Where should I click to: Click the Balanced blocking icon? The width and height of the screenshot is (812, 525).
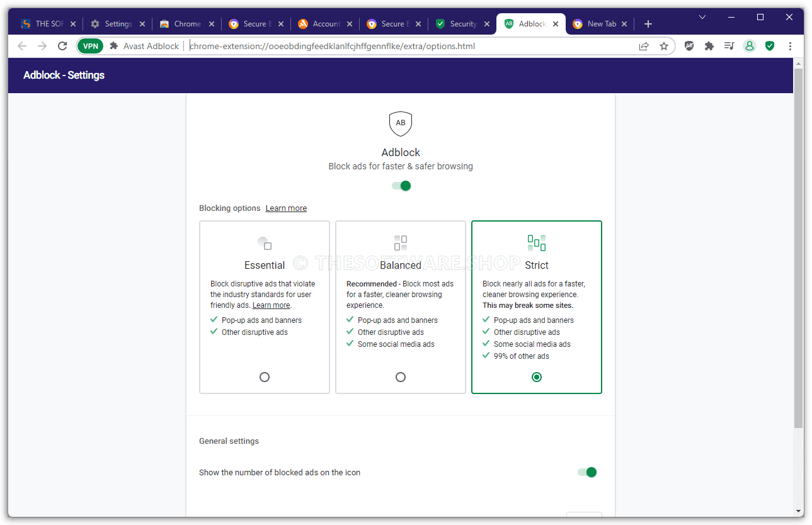click(x=401, y=243)
